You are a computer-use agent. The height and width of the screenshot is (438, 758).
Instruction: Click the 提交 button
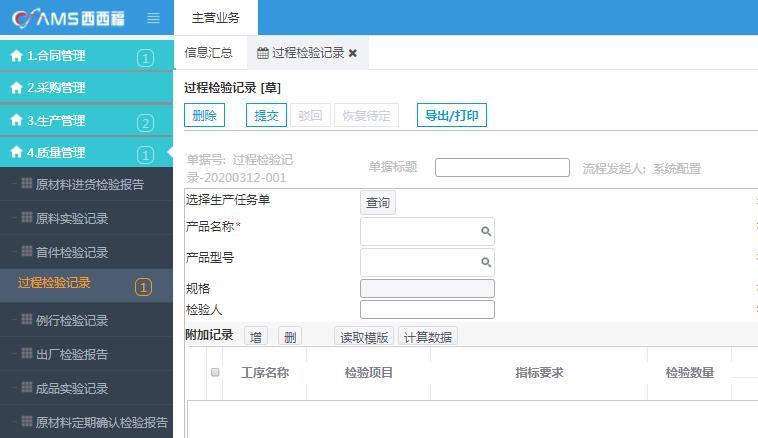266,115
